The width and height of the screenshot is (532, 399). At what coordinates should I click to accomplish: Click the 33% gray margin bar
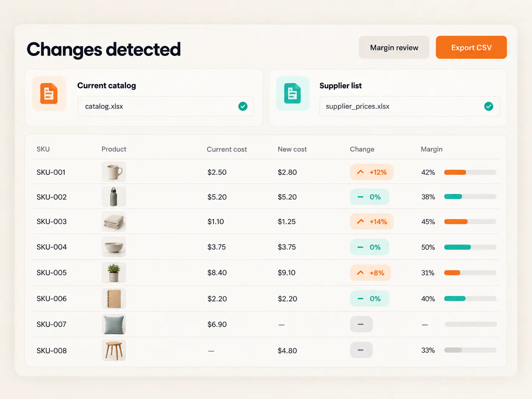[470, 350]
